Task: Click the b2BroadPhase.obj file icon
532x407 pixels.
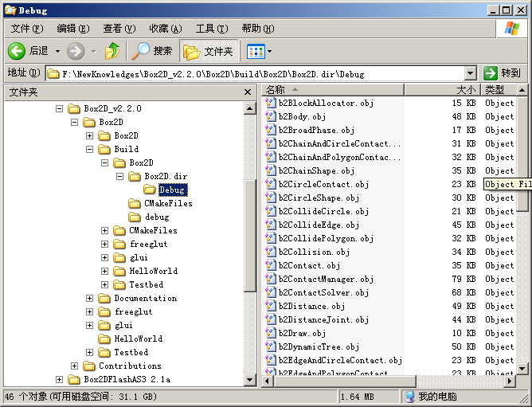Action: point(271,130)
